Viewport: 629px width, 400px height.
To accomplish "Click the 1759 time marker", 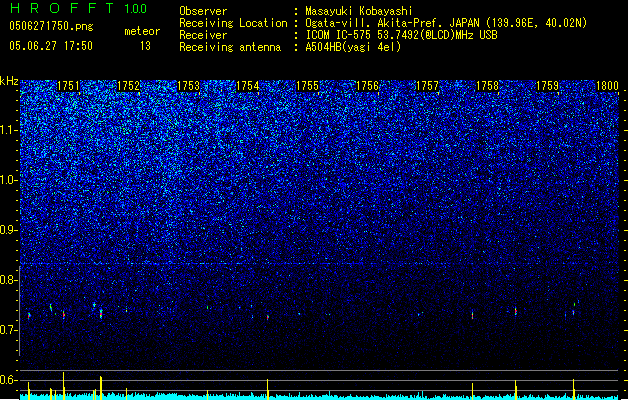I will tap(547, 86).
